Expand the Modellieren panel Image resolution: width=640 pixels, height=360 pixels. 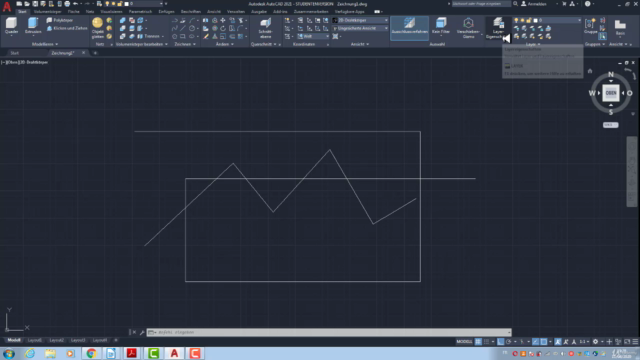pos(45,44)
